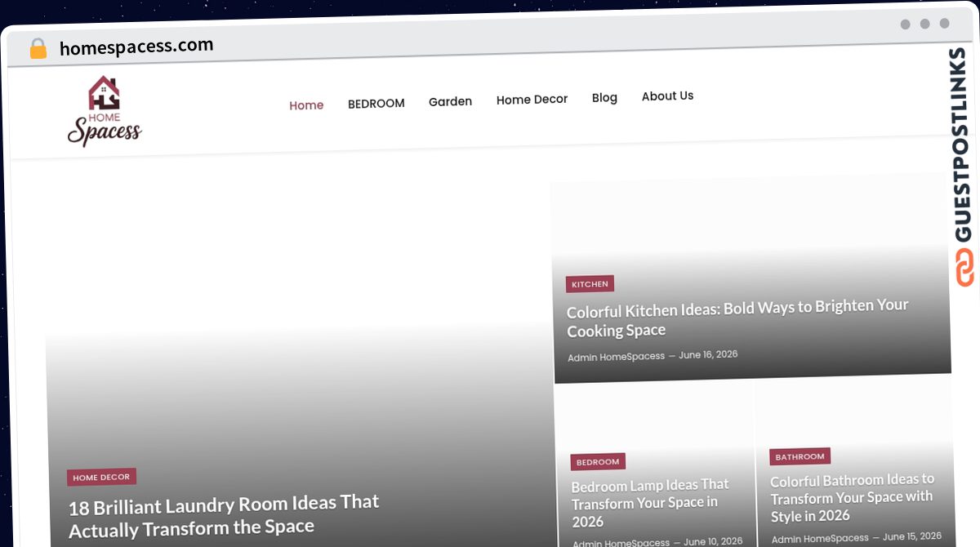
Task: Read the Colorful Kitchen Ideas article
Action: pyautogui.click(x=737, y=318)
